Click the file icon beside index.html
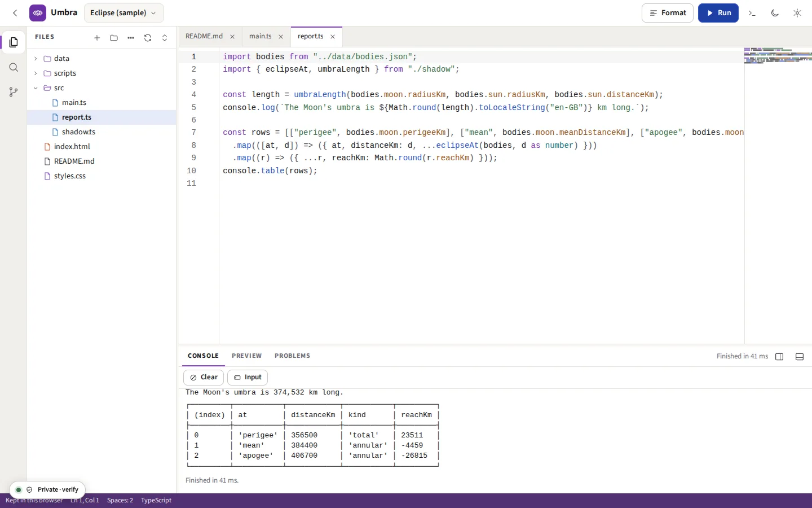 (x=47, y=146)
